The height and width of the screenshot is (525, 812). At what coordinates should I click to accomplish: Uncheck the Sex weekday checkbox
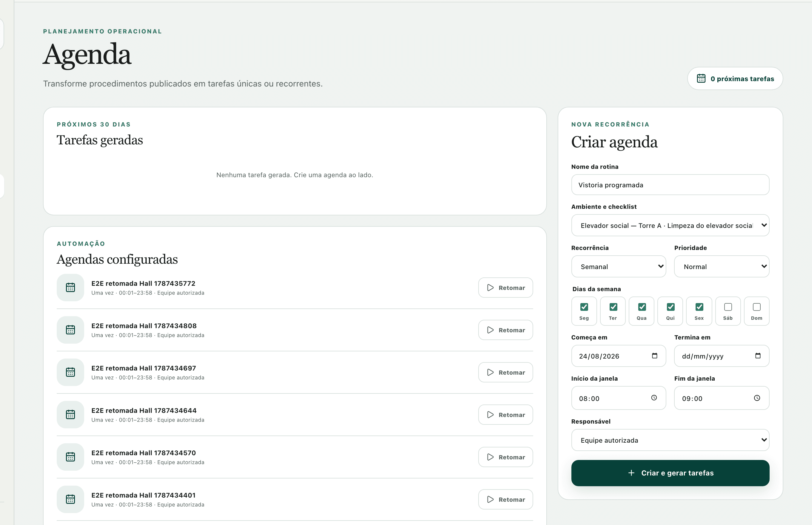click(x=699, y=307)
